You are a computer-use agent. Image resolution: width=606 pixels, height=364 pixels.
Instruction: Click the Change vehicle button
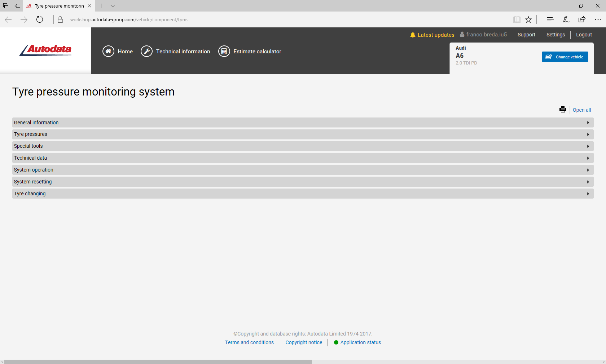click(x=565, y=57)
